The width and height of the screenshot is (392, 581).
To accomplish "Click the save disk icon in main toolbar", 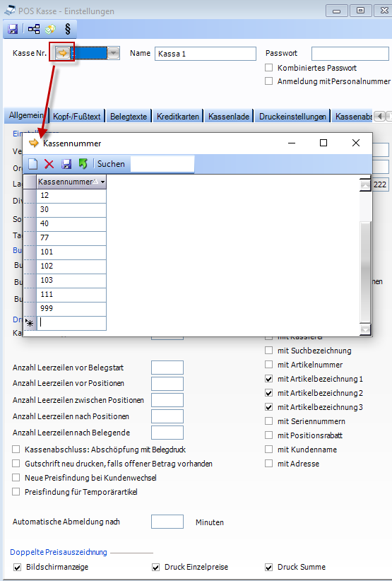I will (13, 29).
